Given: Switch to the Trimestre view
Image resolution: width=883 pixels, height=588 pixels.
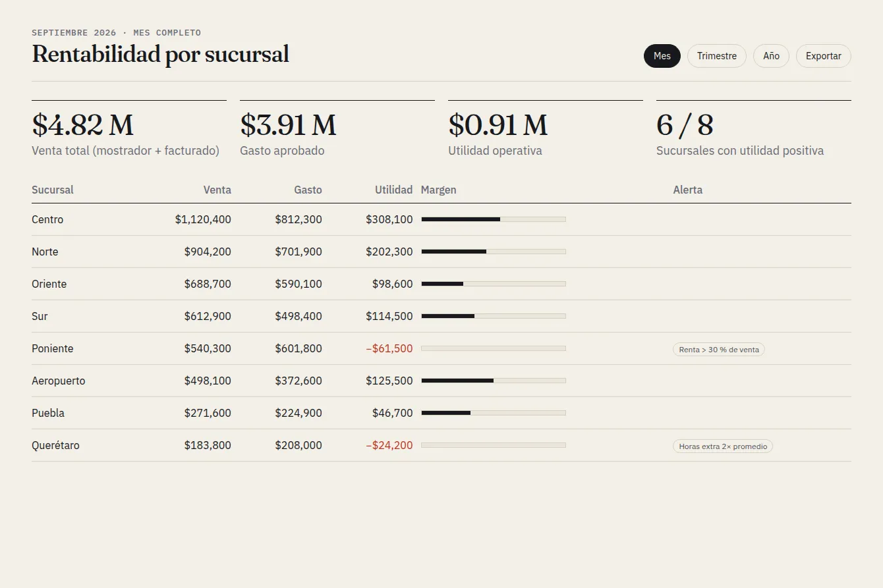Looking at the screenshot, I should click(717, 56).
